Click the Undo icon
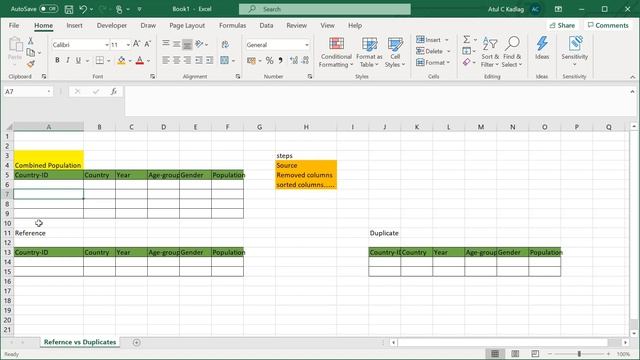640x360 pixels. coord(83,9)
